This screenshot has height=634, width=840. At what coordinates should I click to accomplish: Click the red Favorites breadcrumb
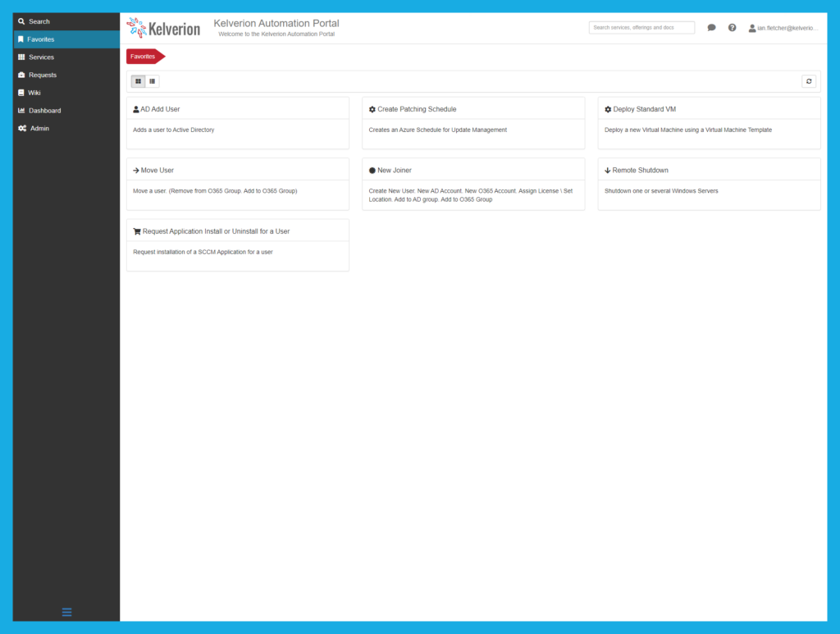(145, 57)
